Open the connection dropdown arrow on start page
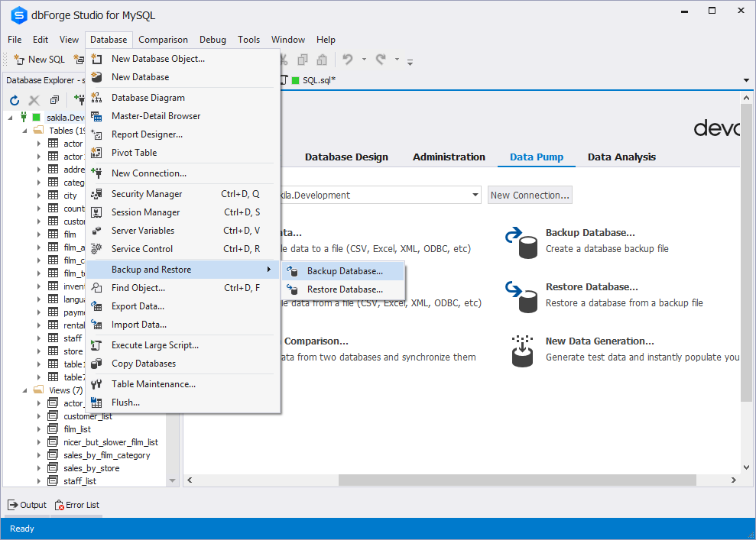 [475, 195]
